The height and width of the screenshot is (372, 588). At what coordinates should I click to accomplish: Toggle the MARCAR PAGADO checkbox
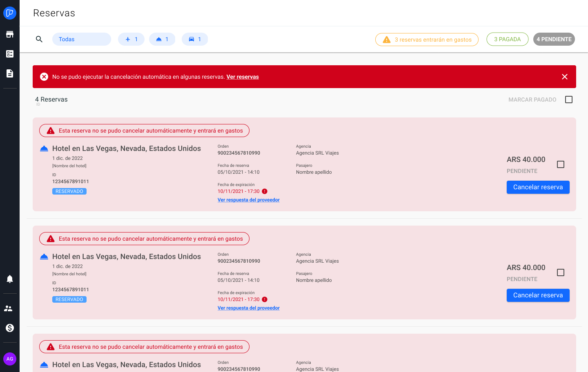pos(568,100)
